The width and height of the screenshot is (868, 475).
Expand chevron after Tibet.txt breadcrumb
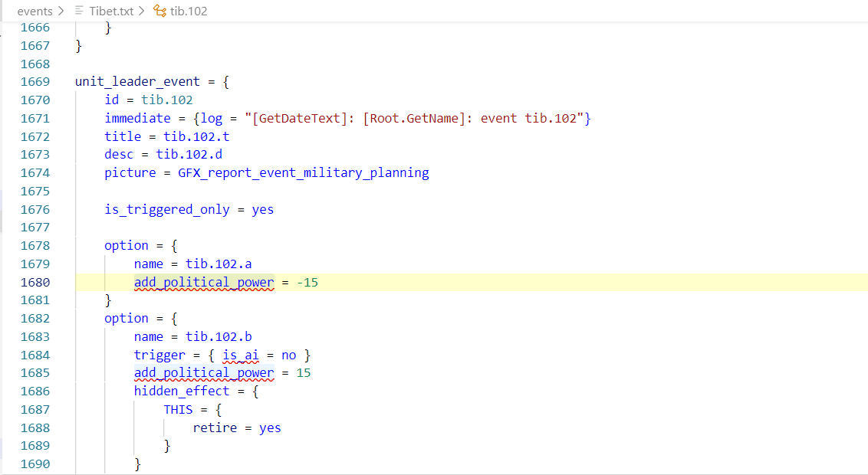tap(142, 11)
